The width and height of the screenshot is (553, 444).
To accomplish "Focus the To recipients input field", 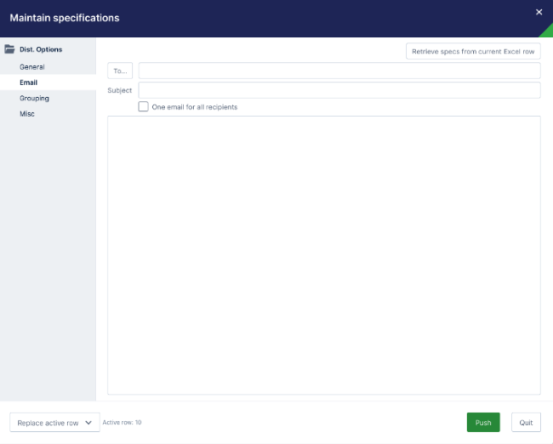I will pos(339,71).
